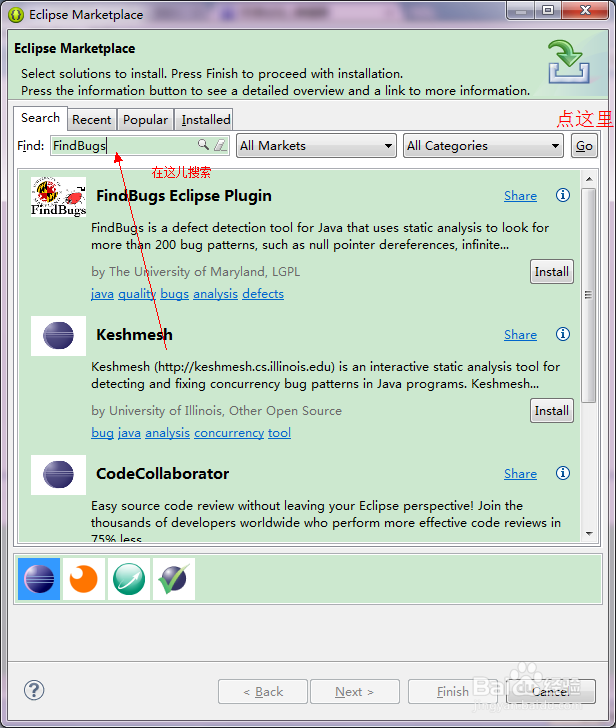
Task: Click the analysis tag under Keshmesh
Action: coord(168,433)
